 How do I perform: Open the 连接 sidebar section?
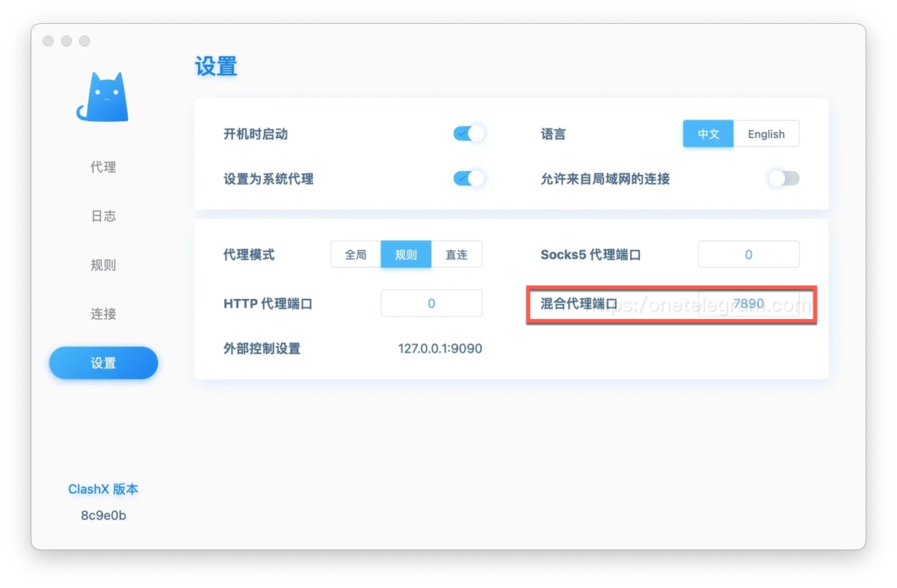point(103,314)
